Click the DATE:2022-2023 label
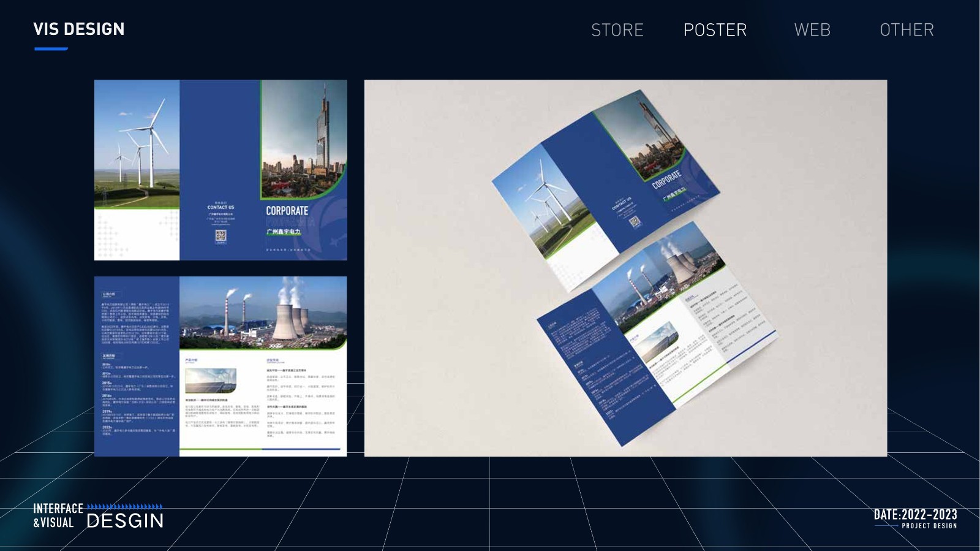The image size is (980, 551). [x=915, y=514]
